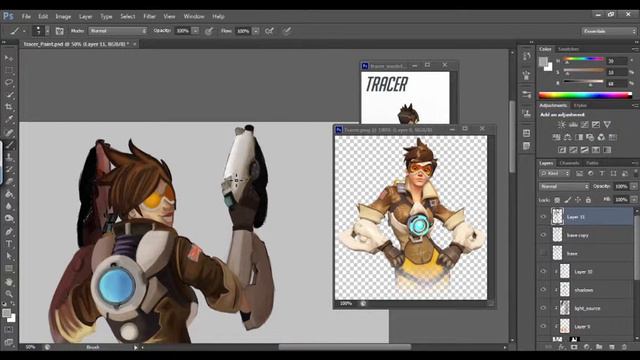Select the Rectangular Marquee tool
The height and width of the screenshot is (360, 640).
[x=9, y=70]
